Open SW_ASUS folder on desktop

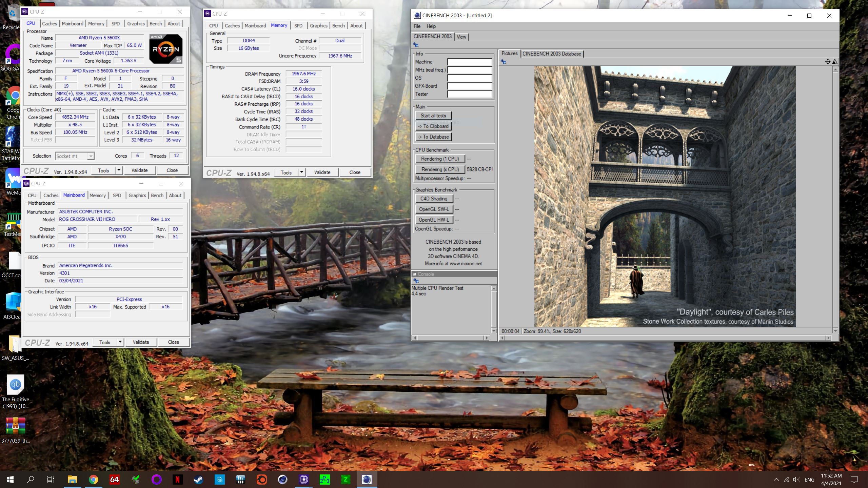16,348
